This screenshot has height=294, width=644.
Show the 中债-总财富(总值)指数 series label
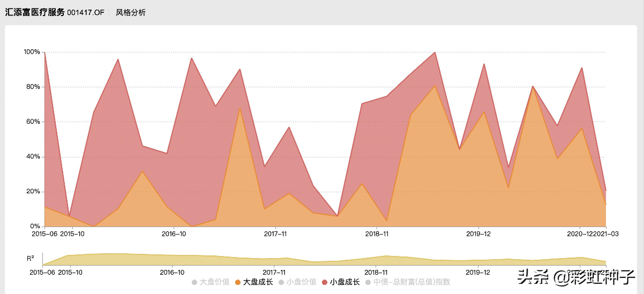(x=412, y=282)
